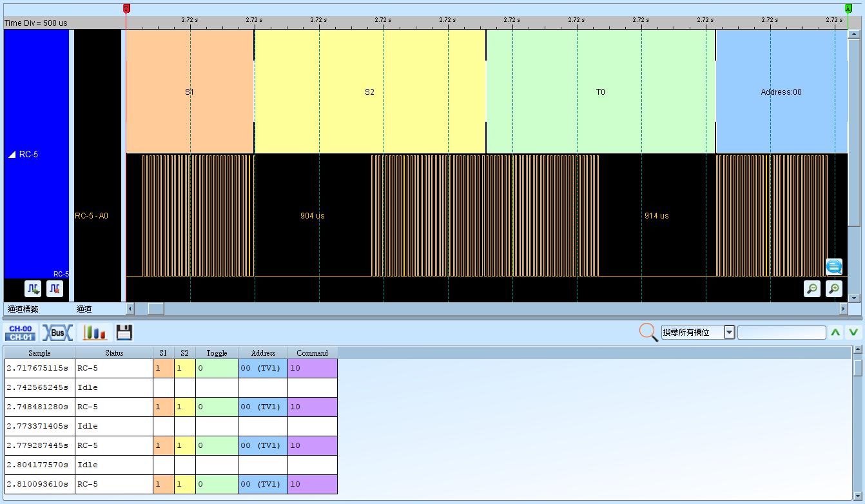Select the Idle row at 2.773371405s

pos(171,426)
